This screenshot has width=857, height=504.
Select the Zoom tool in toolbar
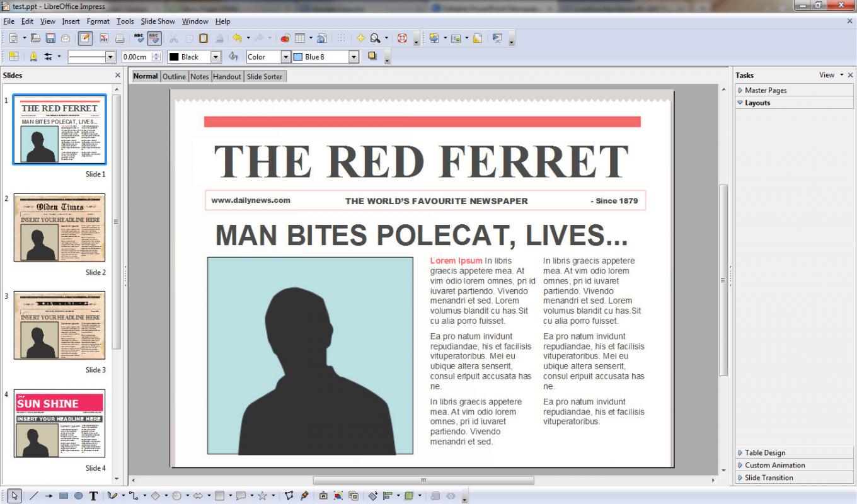pyautogui.click(x=374, y=38)
